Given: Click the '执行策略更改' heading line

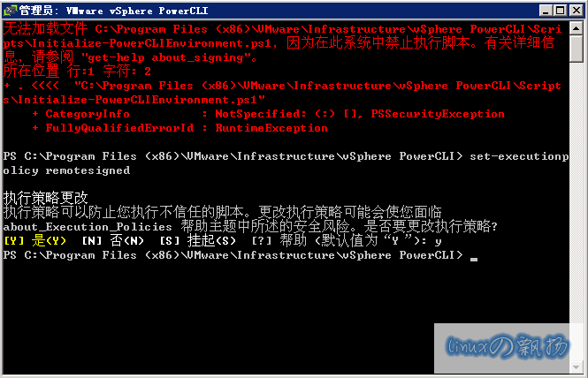Looking at the screenshot, I should pos(45,198).
